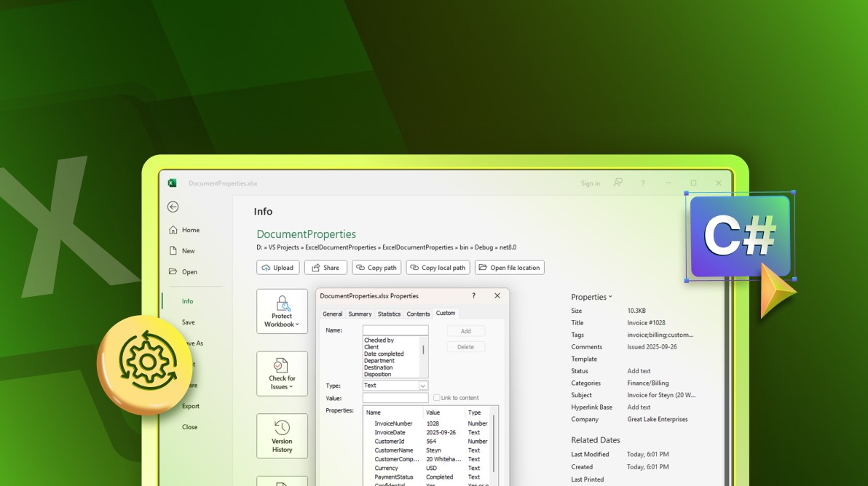Click the feedback icon beside Sign in
868x486 pixels.
618,183
